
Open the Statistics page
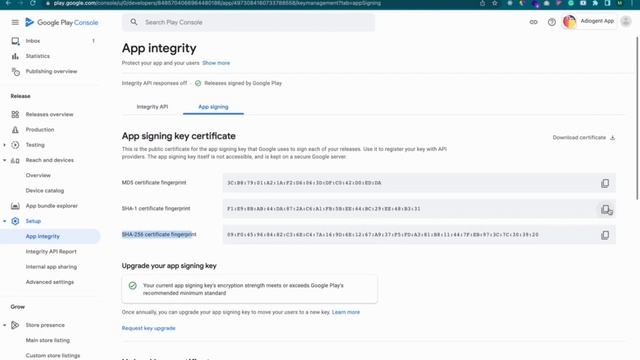point(38,56)
